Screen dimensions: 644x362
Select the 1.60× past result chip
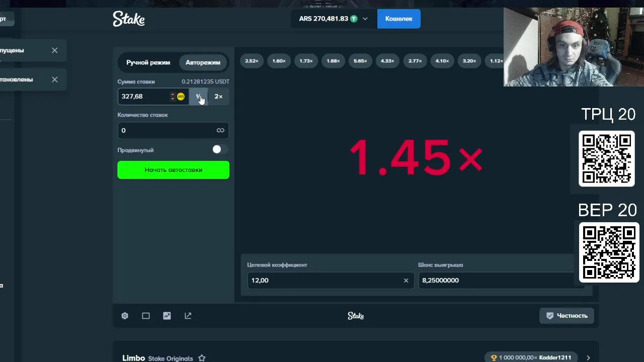tap(279, 61)
